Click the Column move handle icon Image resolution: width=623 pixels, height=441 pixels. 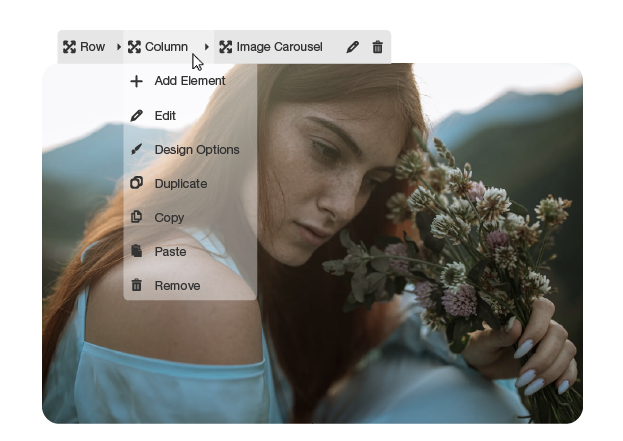tap(134, 47)
